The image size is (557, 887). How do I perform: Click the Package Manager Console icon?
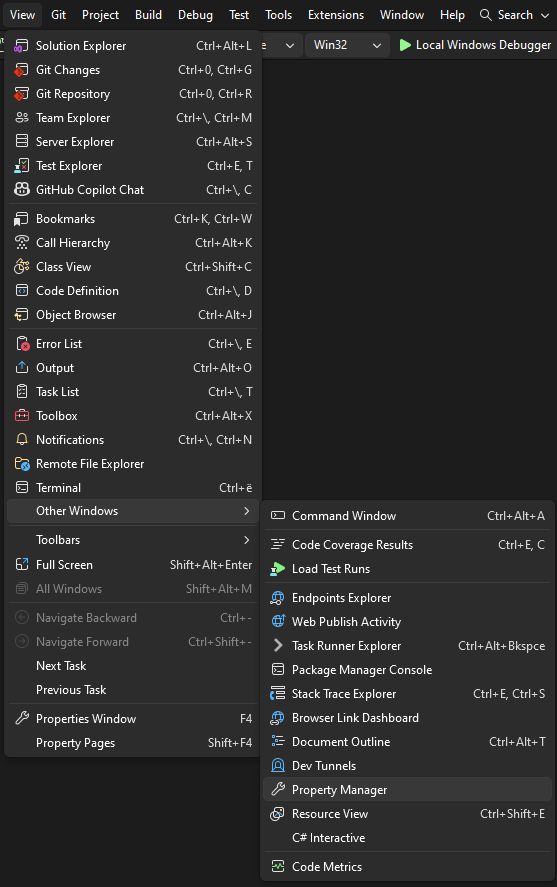click(x=278, y=670)
